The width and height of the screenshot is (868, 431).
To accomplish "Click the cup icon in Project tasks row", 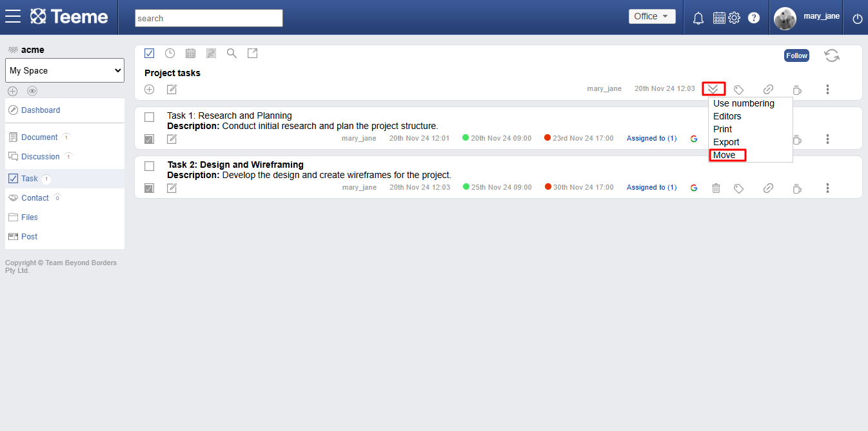I will pyautogui.click(x=797, y=90).
